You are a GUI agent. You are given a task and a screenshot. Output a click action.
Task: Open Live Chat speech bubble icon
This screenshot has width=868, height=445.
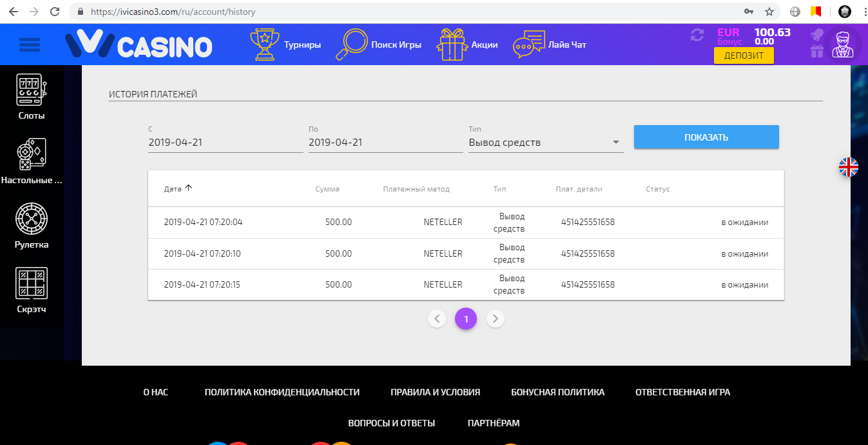pyautogui.click(x=528, y=44)
